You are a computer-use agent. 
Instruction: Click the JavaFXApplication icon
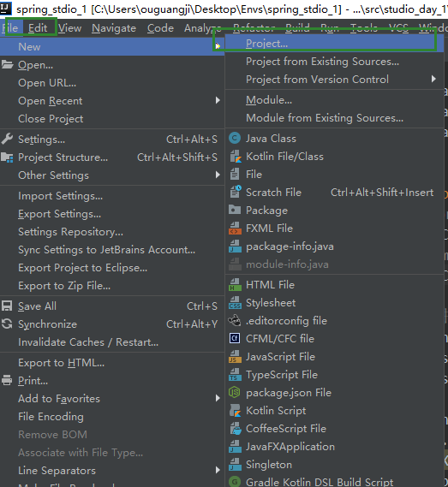[x=235, y=447]
